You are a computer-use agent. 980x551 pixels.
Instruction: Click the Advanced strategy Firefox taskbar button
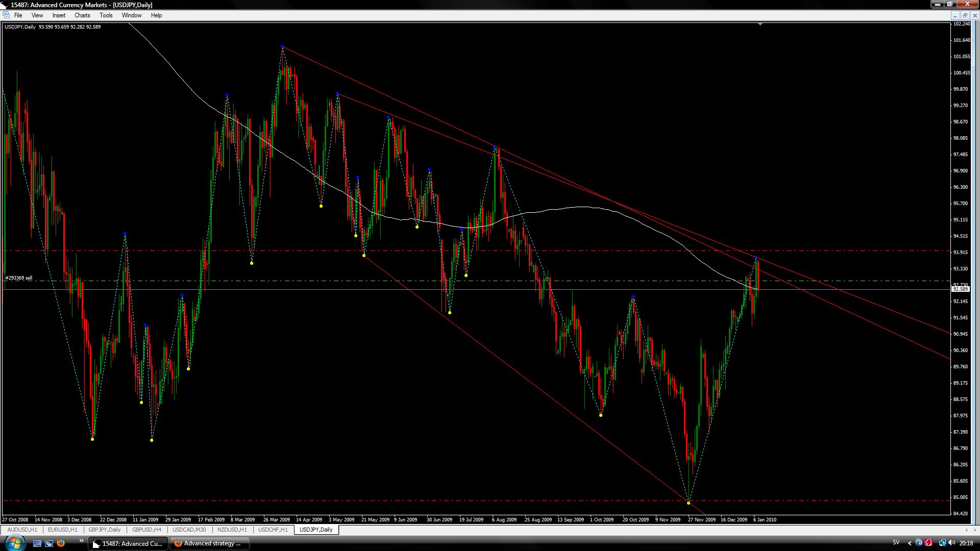point(210,543)
